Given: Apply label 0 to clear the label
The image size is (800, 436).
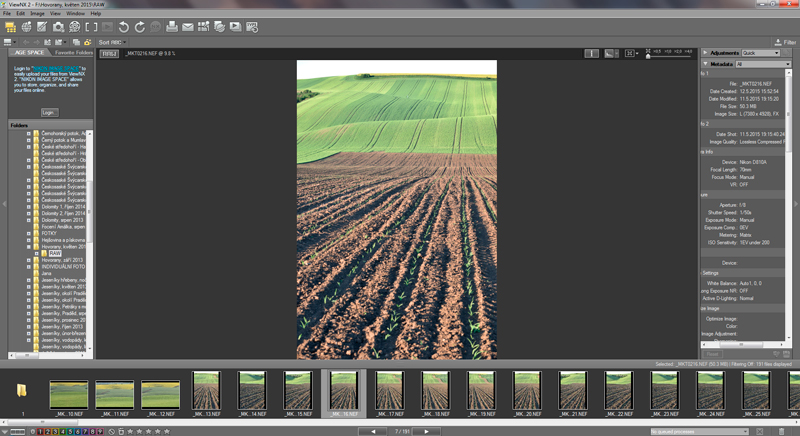Looking at the screenshot, I should click(33, 431).
